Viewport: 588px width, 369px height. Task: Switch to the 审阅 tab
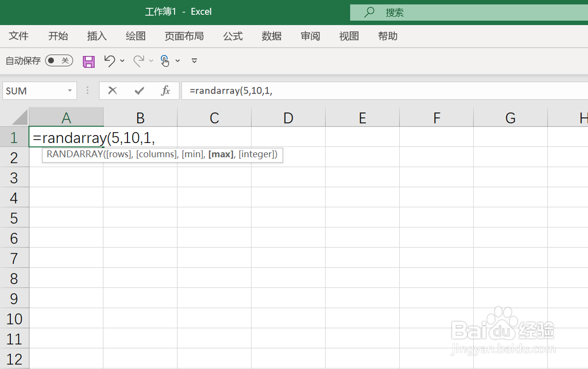point(310,36)
